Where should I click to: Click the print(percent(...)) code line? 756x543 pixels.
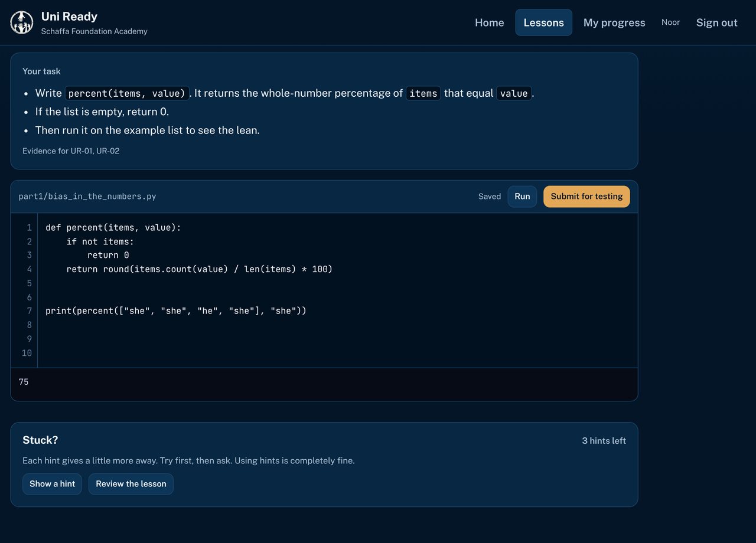click(176, 310)
